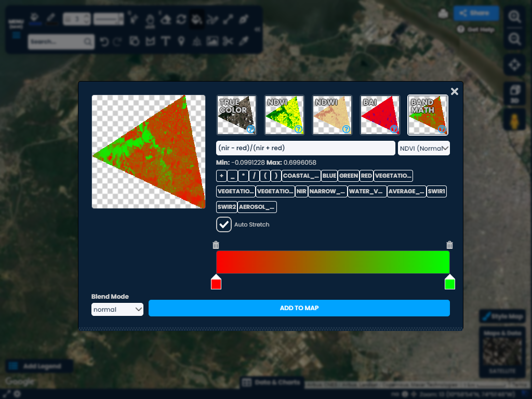Viewport: 532px width, 399px height.
Task: Click the green gradient color stop
Action: click(x=450, y=283)
